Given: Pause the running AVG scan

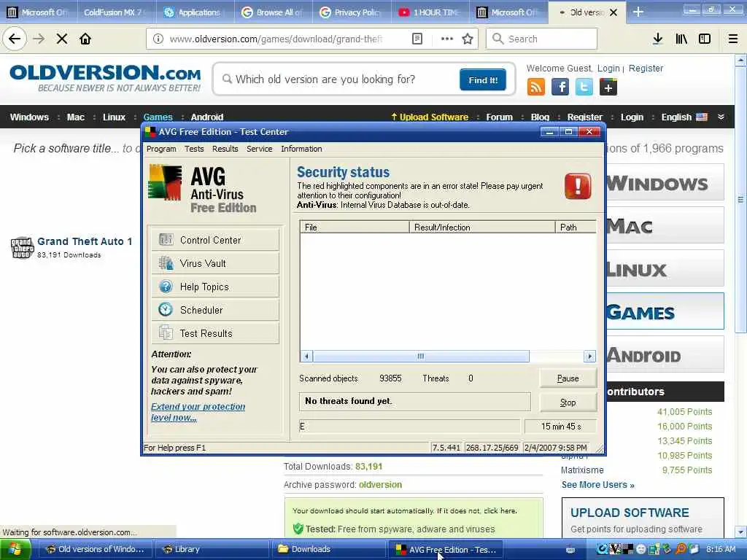Looking at the screenshot, I should pyautogui.click(x=568, y=378).
